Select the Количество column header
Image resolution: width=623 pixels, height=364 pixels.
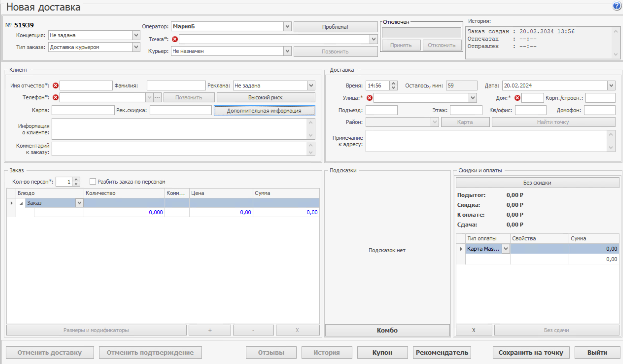(124, 193)
